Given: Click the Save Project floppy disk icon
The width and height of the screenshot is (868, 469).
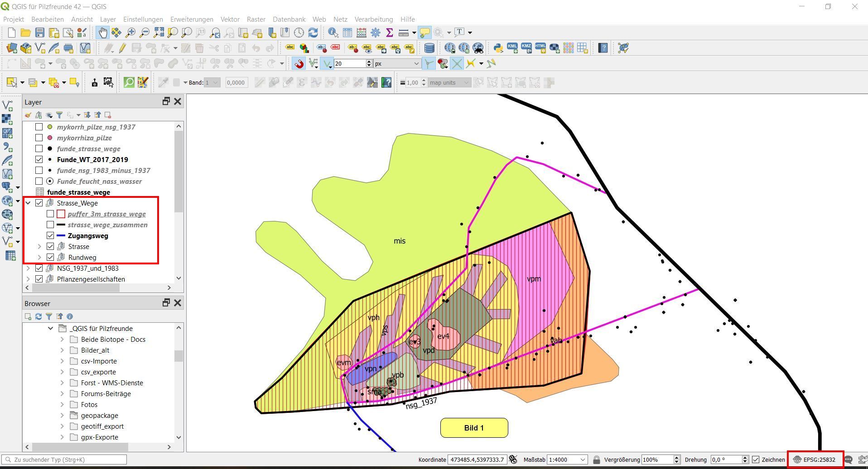Looking at the screenshot, I should (x=40, y=33).
